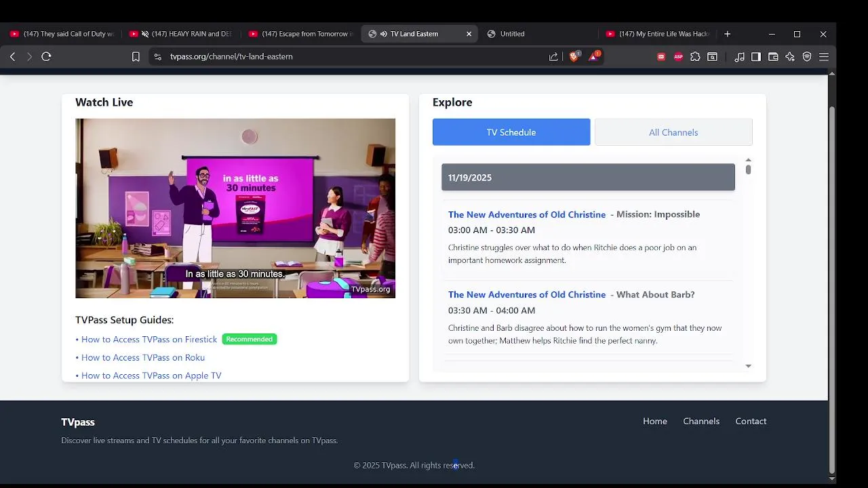Viewport: 868px width, 488px height.
Task: Switch to 'My Entire Life Was Hack' tab
Action: pyautogui.click(x=658, y=34)
